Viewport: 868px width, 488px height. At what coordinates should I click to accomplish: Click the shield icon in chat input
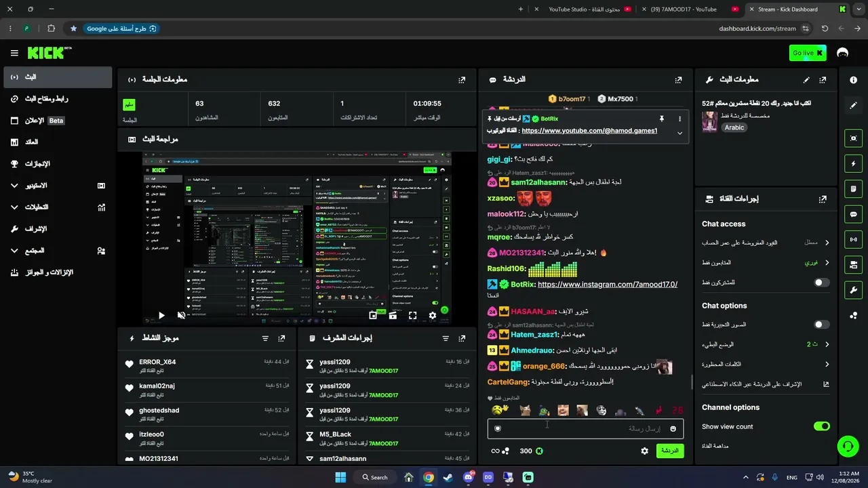tap(498, 428)
